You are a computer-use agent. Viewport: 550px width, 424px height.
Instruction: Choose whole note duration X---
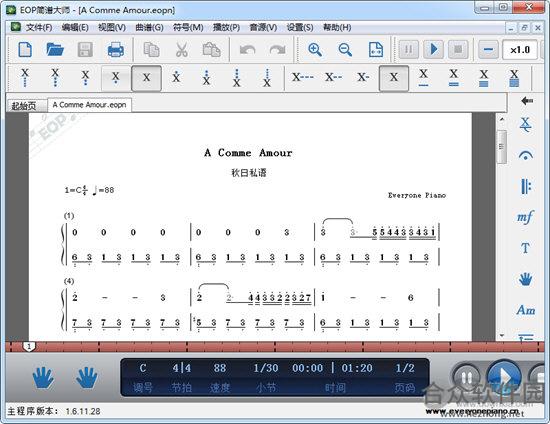pyautogui.click(x=303, y=77)
